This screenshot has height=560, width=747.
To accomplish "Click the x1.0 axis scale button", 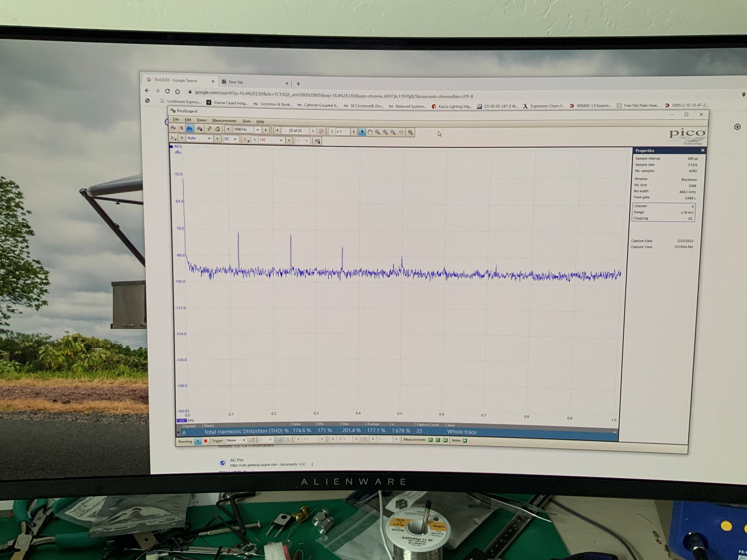I will 182,420.
